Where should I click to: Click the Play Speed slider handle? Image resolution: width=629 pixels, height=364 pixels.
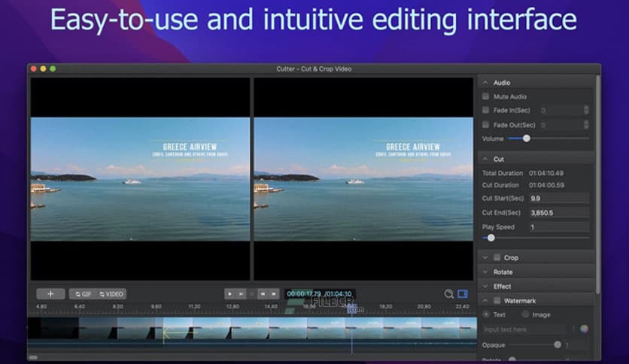(491, 238)
